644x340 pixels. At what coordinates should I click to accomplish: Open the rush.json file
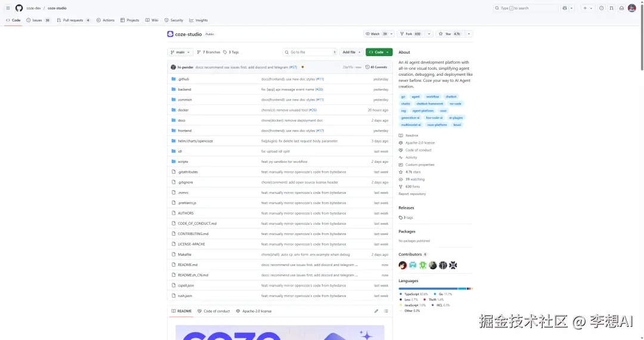coord(185,296)
